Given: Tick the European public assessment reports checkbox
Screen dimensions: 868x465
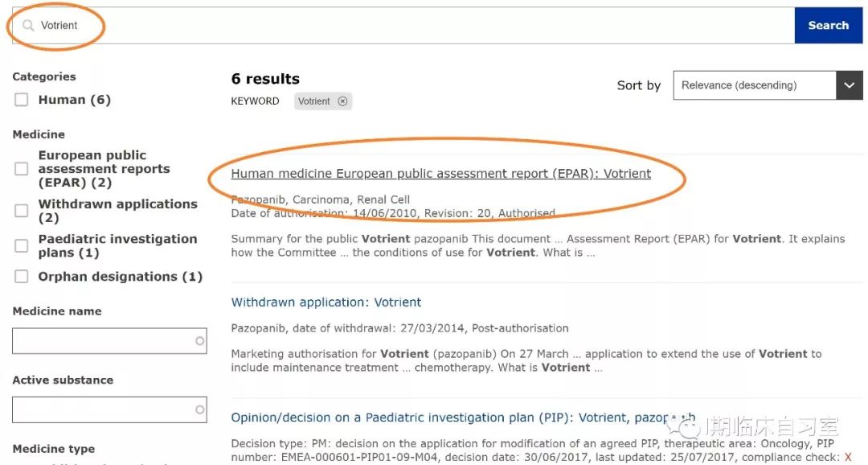Looking at the screenshot, I should [21, 168].
